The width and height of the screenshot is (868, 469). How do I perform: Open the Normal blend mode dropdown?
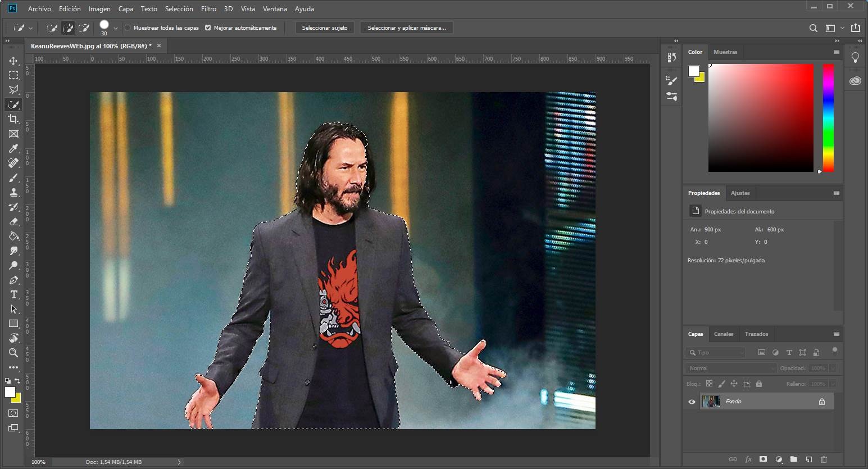730,368
